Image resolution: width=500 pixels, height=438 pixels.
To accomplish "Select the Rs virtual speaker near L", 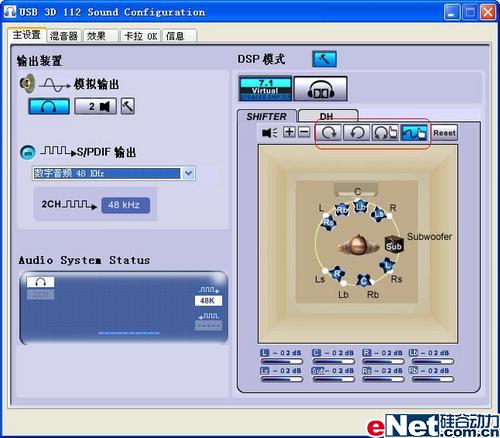I will point(328,222).
